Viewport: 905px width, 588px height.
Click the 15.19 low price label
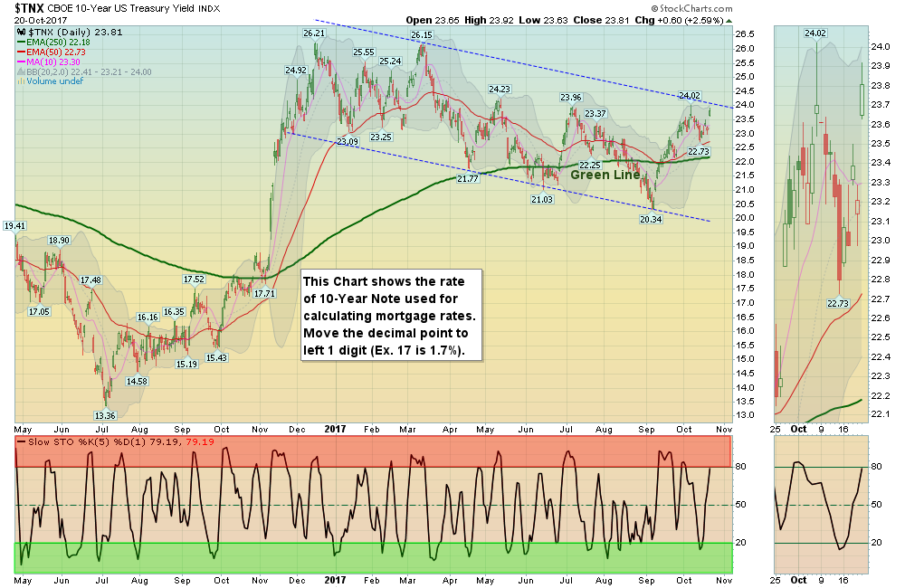tap(186, 365)
